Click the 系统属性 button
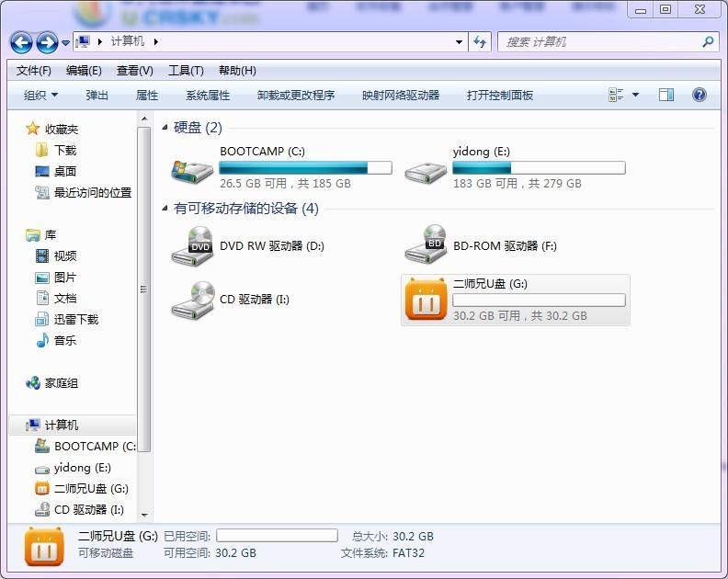 tap(208, 96)
